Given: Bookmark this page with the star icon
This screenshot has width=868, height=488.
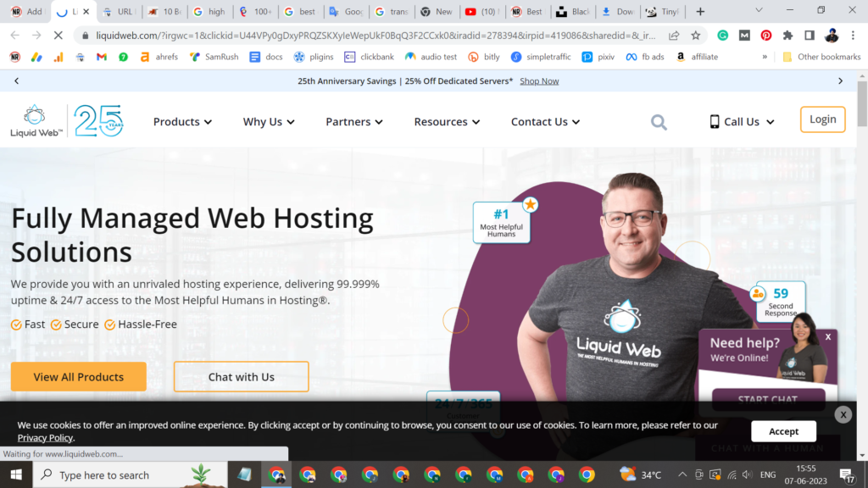Looking at the screenshot, I should pyautogui.click(x=696, y=36).
